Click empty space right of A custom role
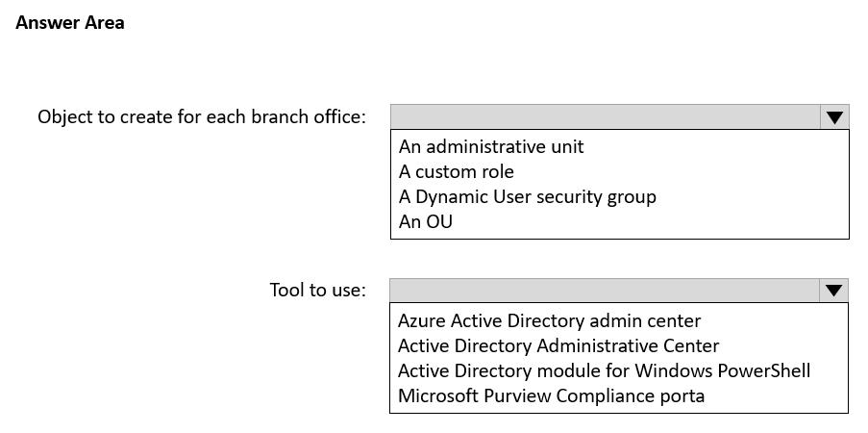Viewport: 868px width, 433px height. tap(673, 171)
